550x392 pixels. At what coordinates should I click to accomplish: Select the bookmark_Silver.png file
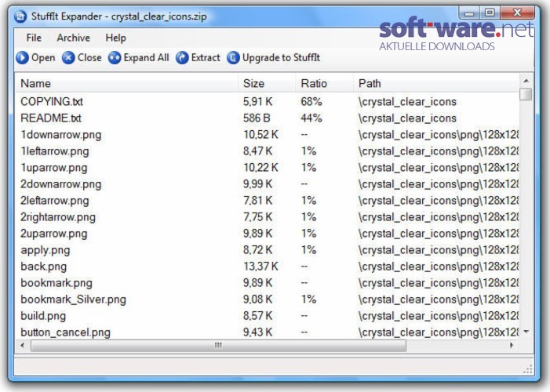[73, 299]
